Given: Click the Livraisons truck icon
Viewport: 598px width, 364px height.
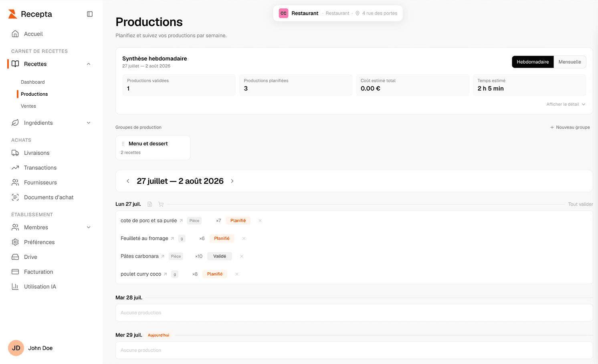Looking at the screenshot, I should click(x=15, y=153).
